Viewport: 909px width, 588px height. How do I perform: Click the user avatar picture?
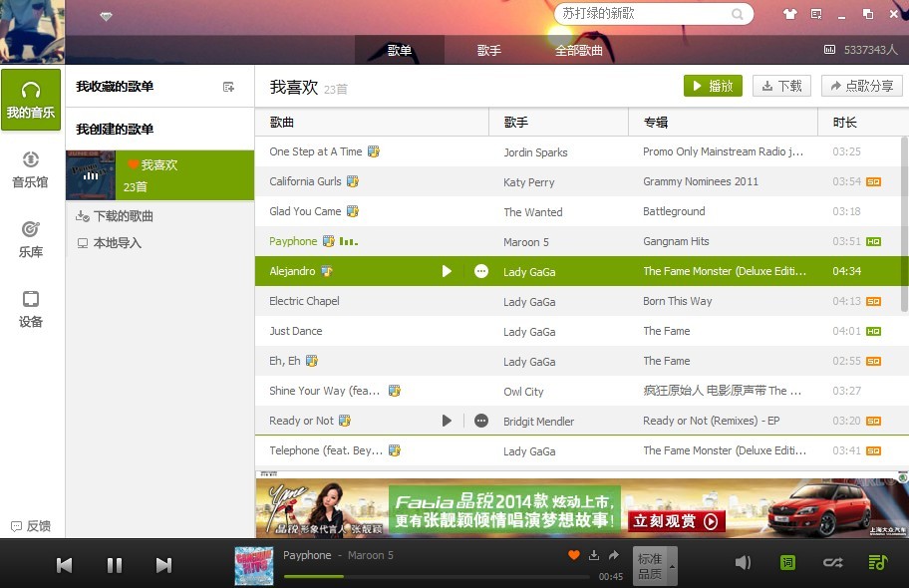click(x=33, y=31)
